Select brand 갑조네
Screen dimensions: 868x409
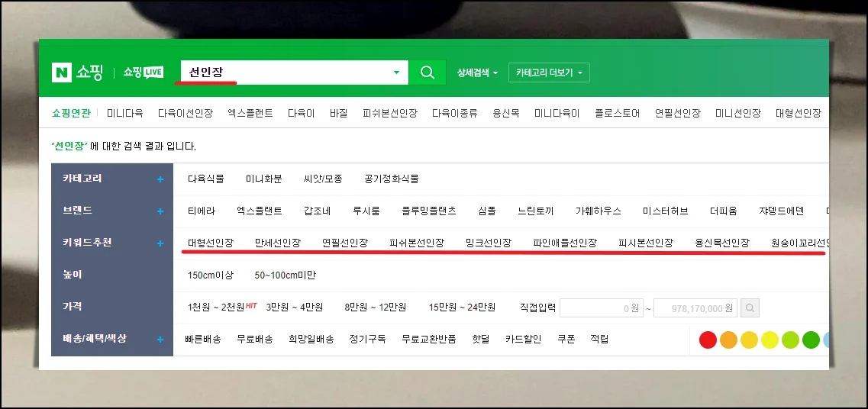pos(317,211)
